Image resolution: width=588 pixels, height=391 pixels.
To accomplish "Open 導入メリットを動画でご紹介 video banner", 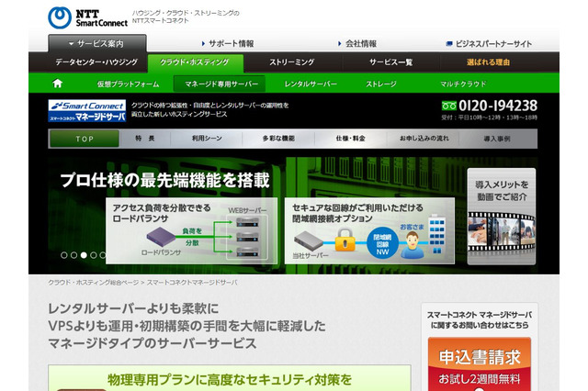I will (502, 217).
